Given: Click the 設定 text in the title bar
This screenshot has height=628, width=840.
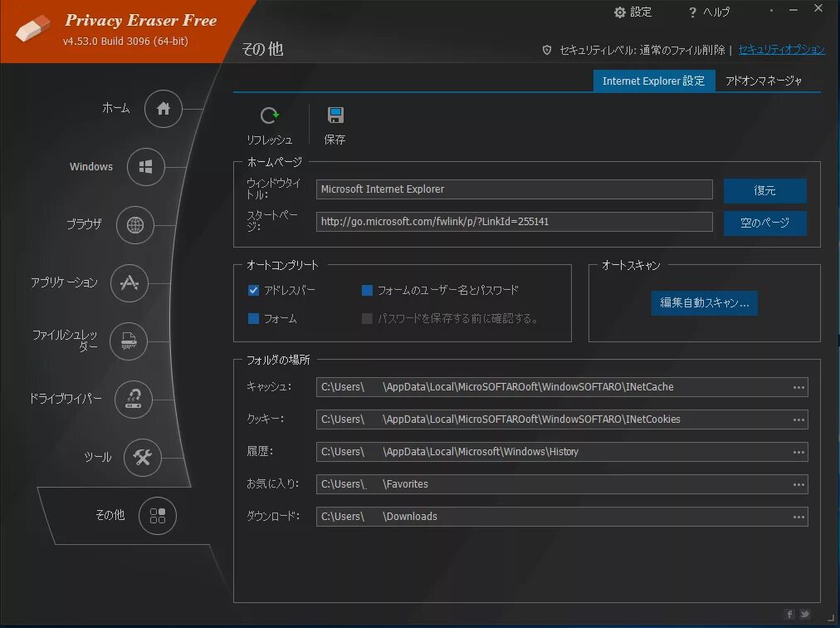Looking at the screenshot, I should click(641, 12).
